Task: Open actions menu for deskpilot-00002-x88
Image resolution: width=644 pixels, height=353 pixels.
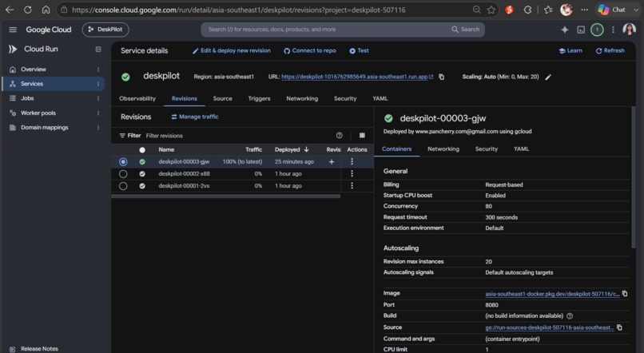Action: point(352,173)
